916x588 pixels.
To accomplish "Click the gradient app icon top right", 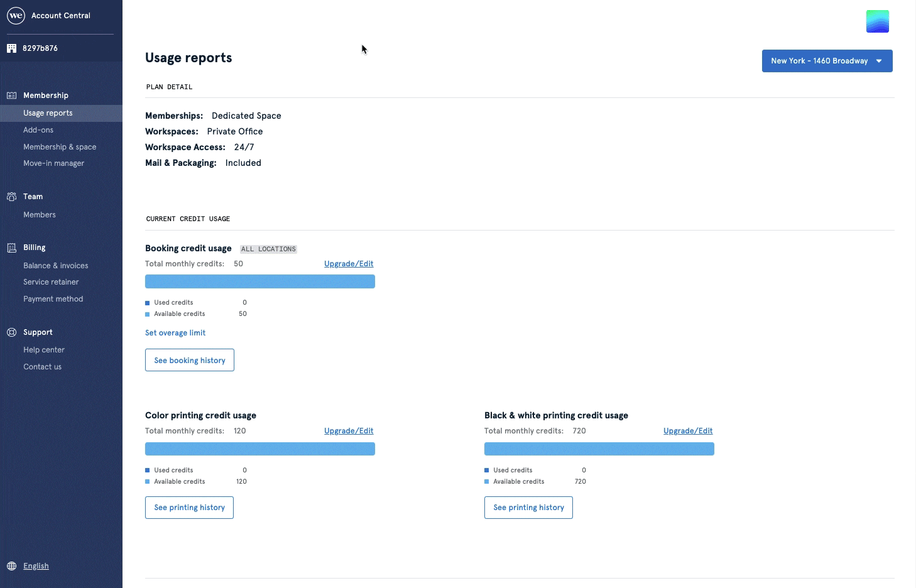I will (877, 21).
